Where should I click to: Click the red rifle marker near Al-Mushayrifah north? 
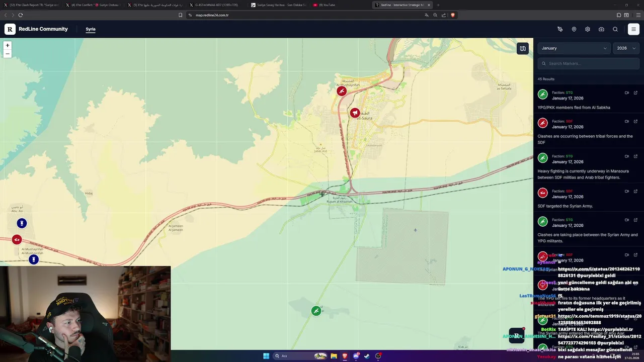[342, 90]
